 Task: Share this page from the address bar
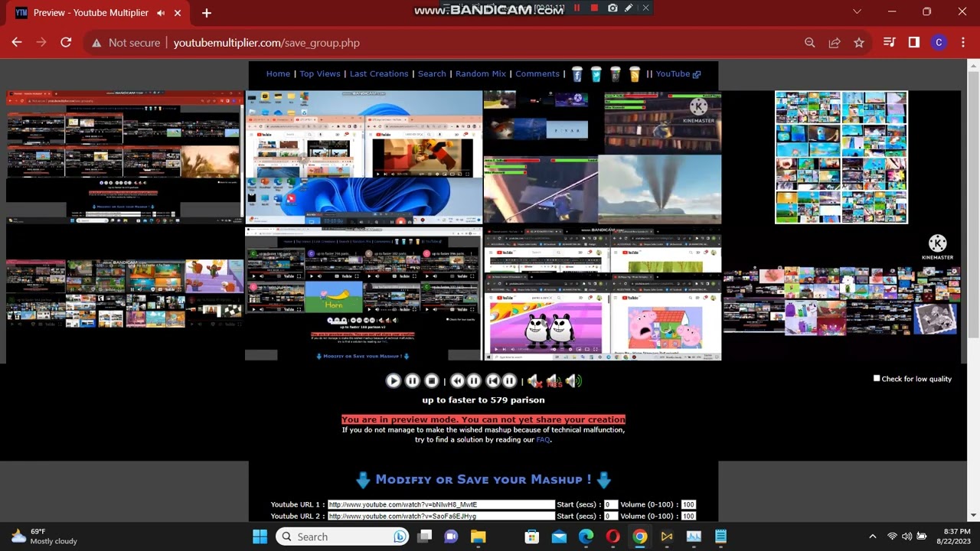click(835, 43)
